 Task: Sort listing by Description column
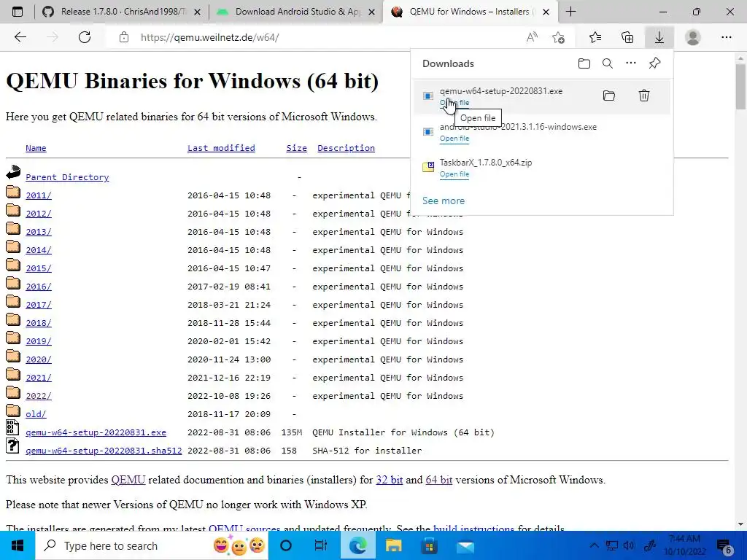pyautogui.click(x=346, y=148)
